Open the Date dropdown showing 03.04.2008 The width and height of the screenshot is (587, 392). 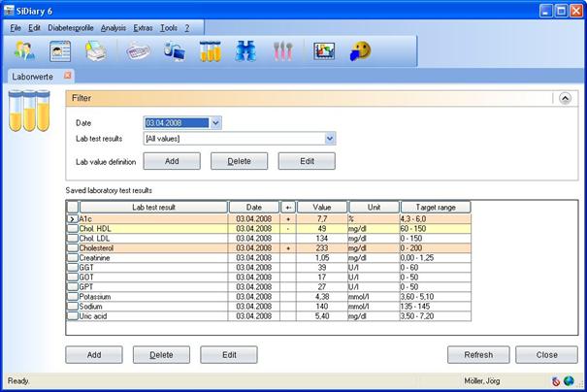(x=215, y=122)
